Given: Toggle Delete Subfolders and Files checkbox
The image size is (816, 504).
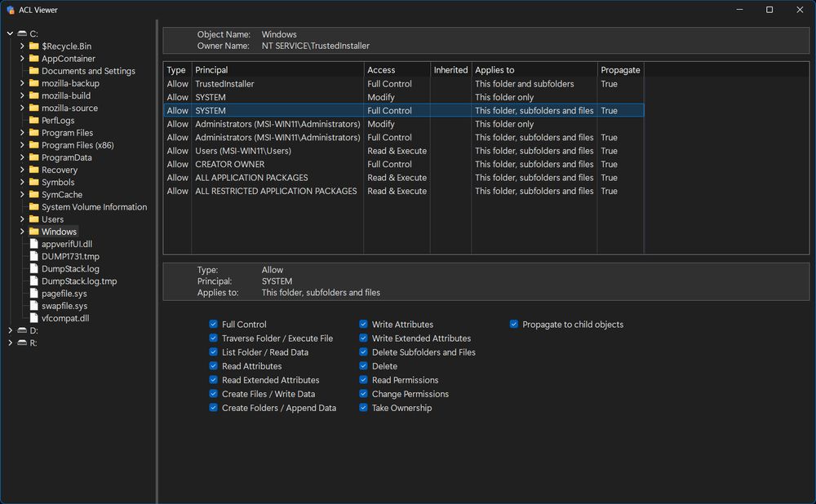Looking at the screenshot, I should click(363, 352).
